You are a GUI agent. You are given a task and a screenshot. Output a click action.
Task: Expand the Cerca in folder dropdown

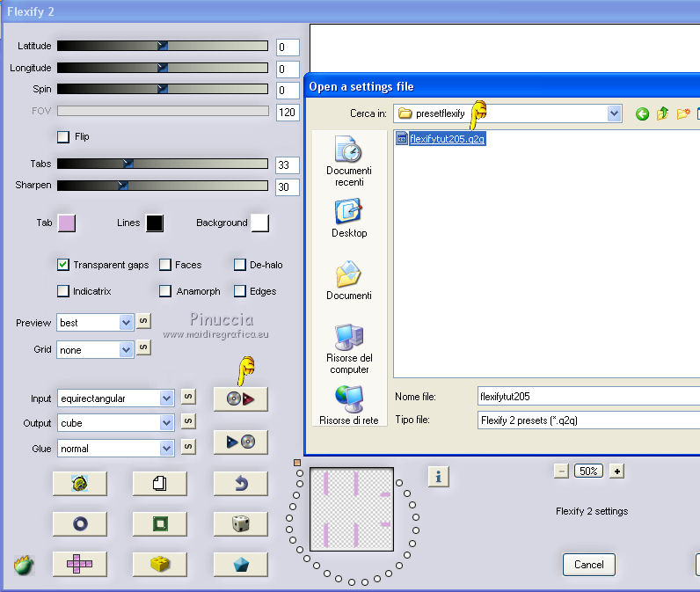click(615, 113)
